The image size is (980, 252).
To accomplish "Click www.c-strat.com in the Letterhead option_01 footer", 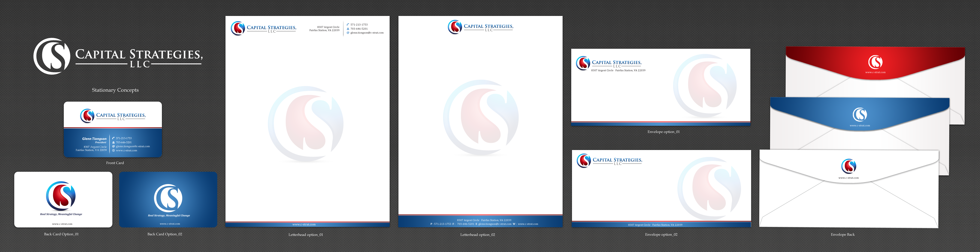I will click(304, 225).
